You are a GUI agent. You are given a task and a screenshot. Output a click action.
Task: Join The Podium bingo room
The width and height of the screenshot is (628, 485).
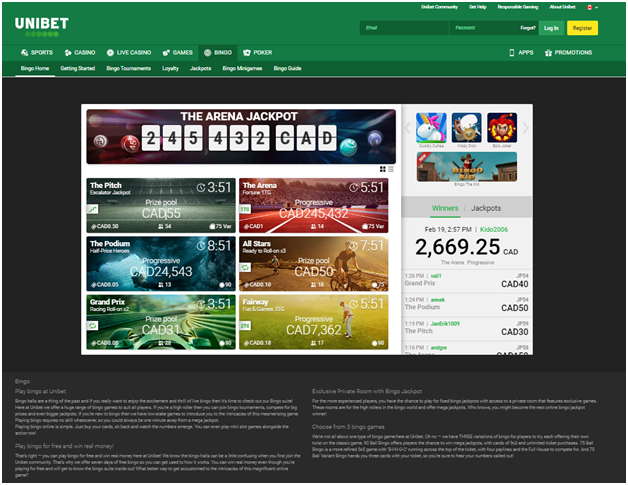[161, 264]
